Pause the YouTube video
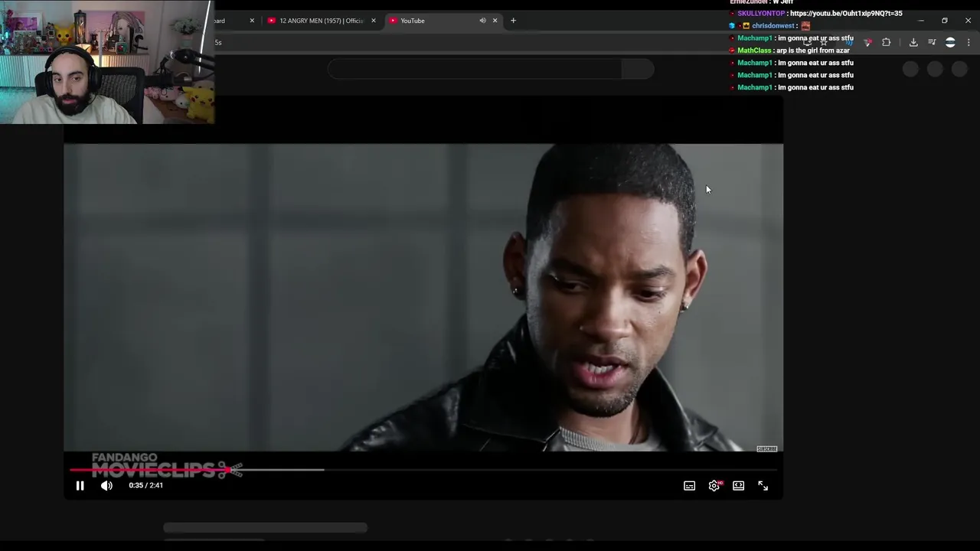 tap(80, 485)
